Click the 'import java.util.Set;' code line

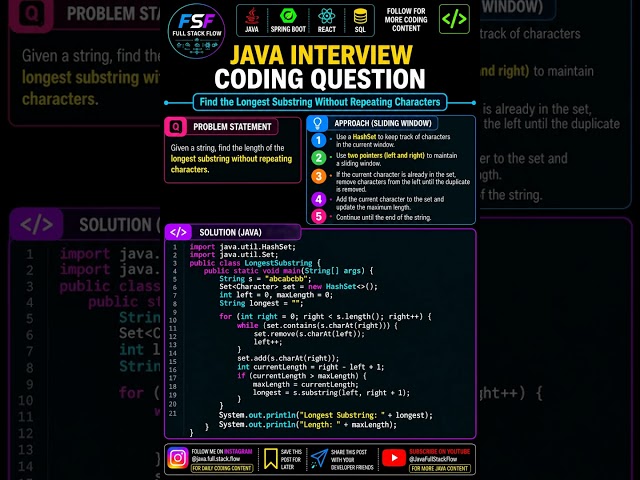point(233,255)
